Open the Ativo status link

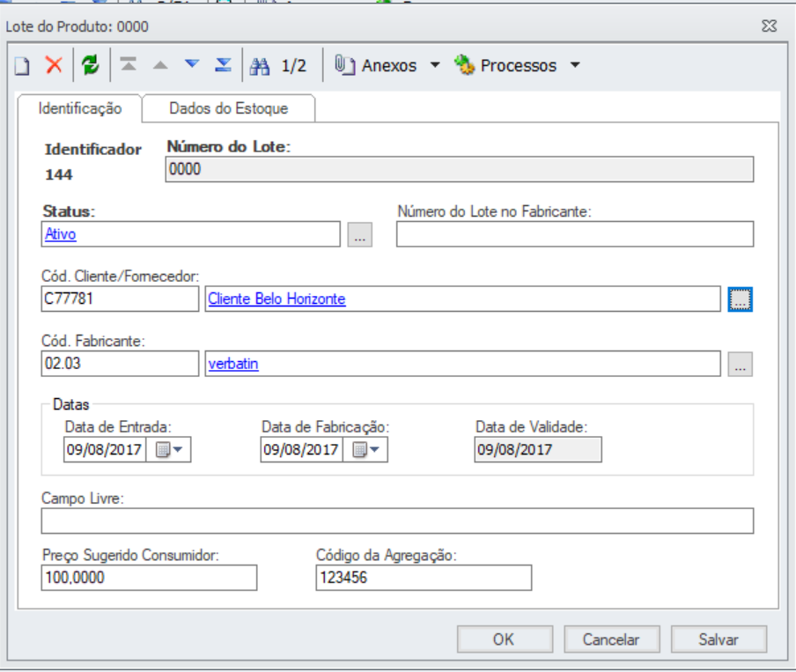[x=61, y=234]
